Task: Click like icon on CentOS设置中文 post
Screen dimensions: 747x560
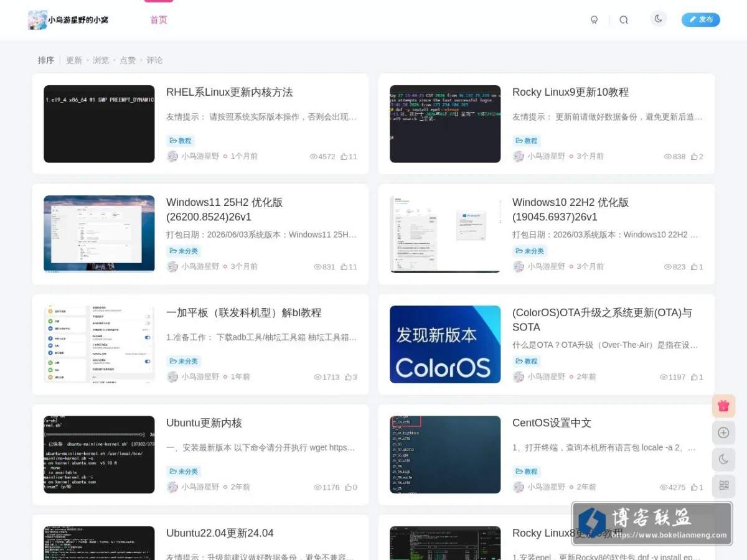Action: pos(694,487)
